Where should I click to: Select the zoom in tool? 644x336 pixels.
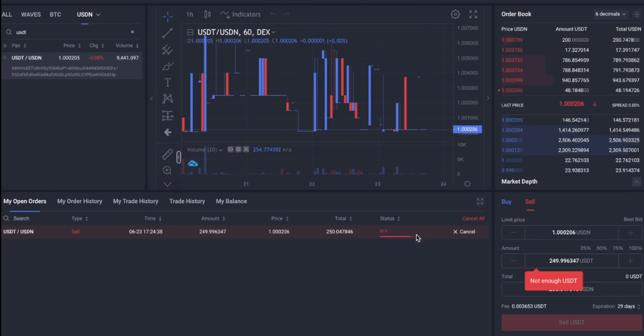pos(167,170)
